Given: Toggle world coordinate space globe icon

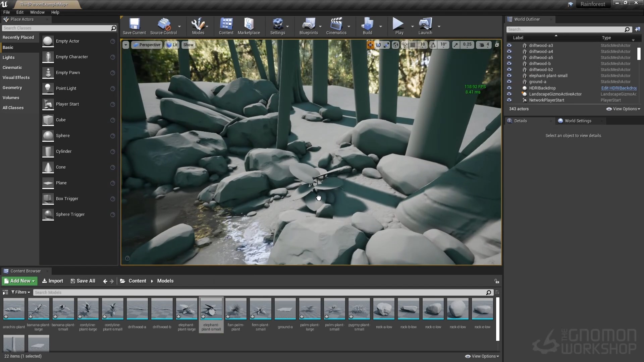Looking at the screenshot, I should (395, 45).
